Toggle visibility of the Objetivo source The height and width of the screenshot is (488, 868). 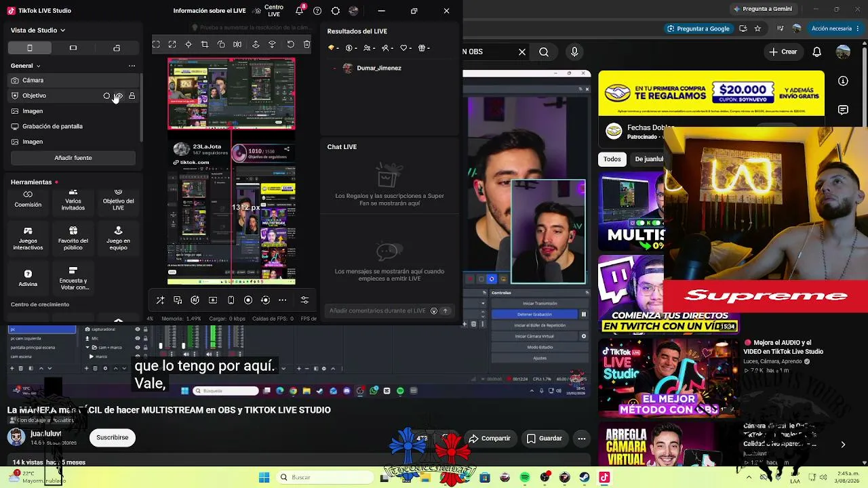click(119, 96)
